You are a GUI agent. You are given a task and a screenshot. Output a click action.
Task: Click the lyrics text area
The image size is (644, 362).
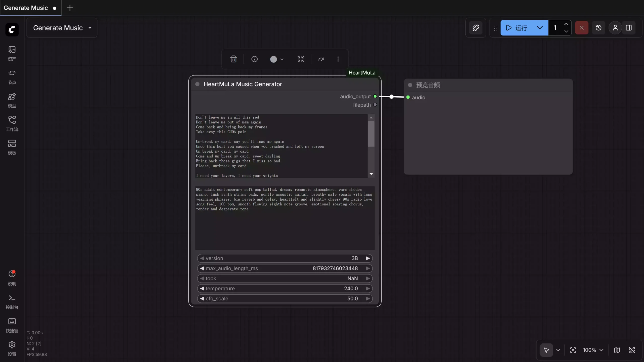pos(281,146)
